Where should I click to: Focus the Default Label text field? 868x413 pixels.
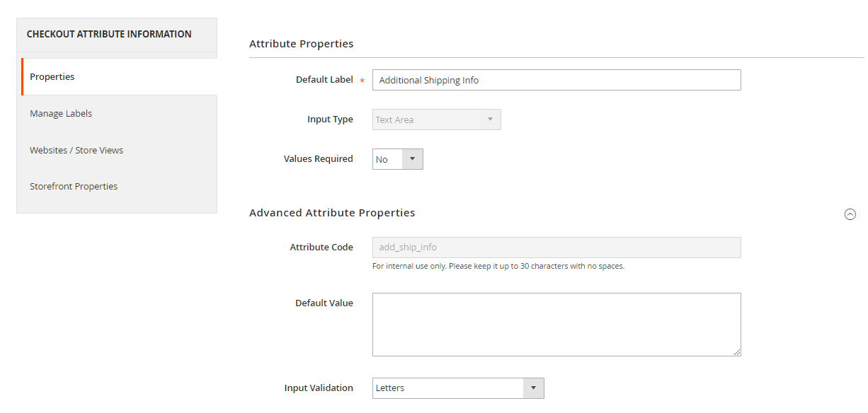[x=556, y=81]
